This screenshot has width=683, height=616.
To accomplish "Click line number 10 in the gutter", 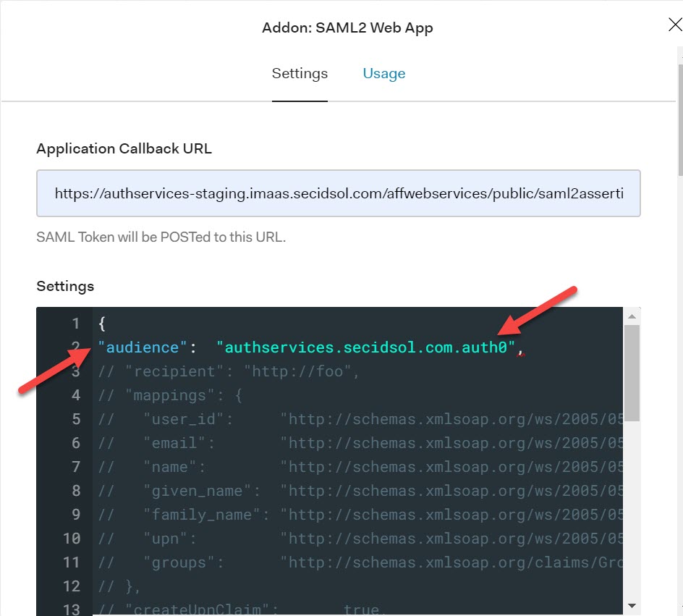I will (72, 539).
